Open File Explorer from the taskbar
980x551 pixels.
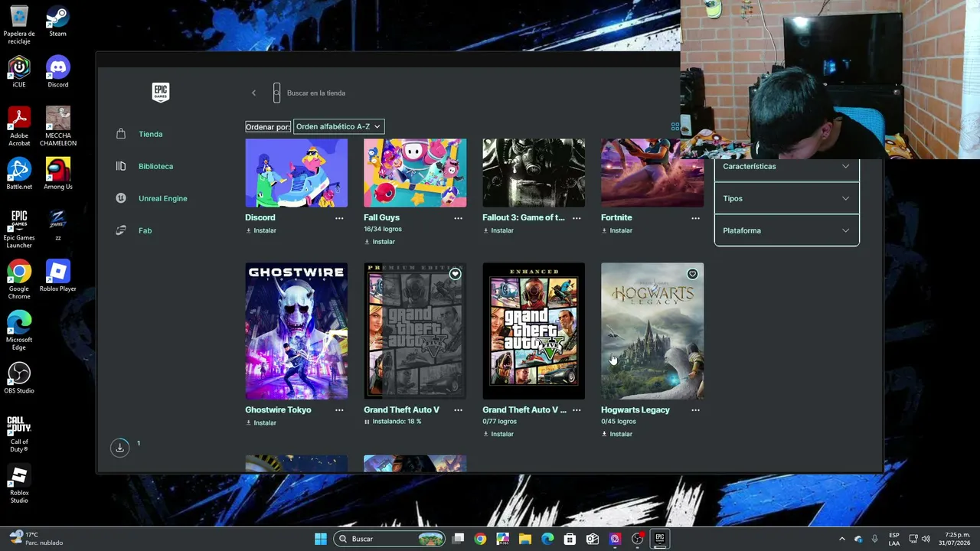coord(525,539)
